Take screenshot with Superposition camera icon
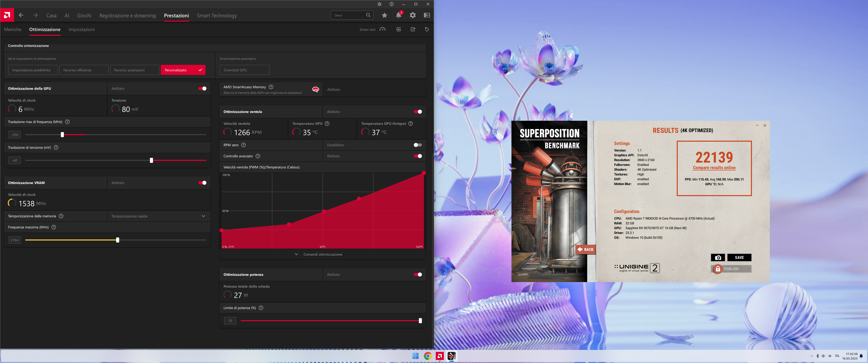Viewport: 868px width, 363px height. [x=718, y=258]
